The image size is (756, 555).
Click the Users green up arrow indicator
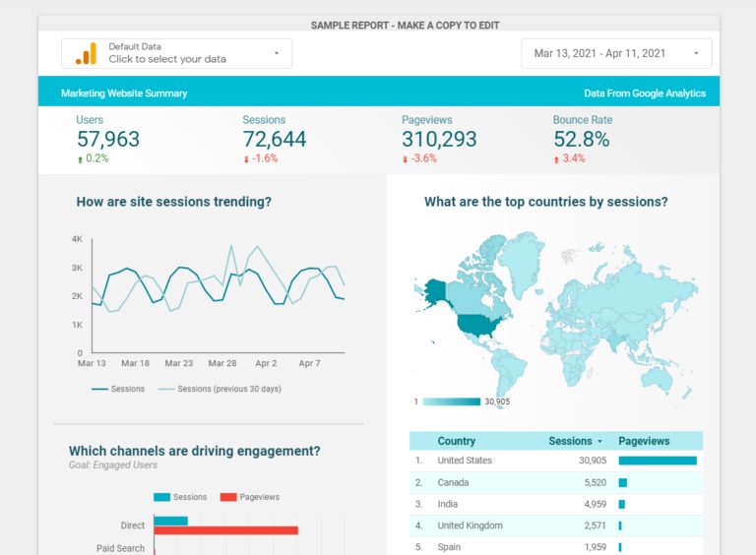pos(80,159)
